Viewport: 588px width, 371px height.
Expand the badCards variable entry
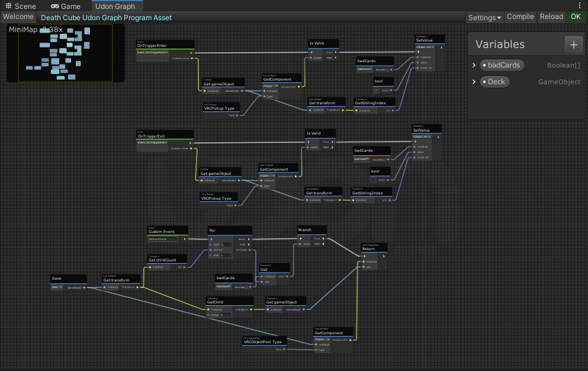click(x=474, y=65)
